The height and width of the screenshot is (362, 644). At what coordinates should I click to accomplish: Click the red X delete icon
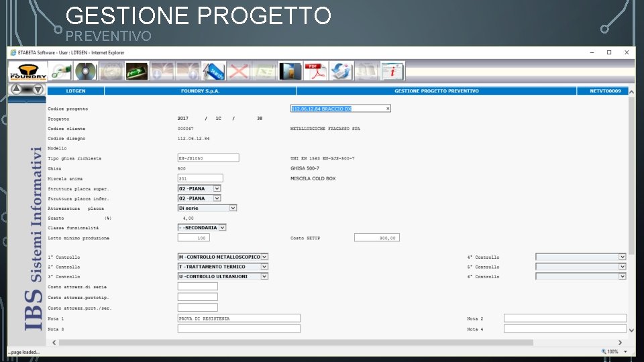click(239, 71)
